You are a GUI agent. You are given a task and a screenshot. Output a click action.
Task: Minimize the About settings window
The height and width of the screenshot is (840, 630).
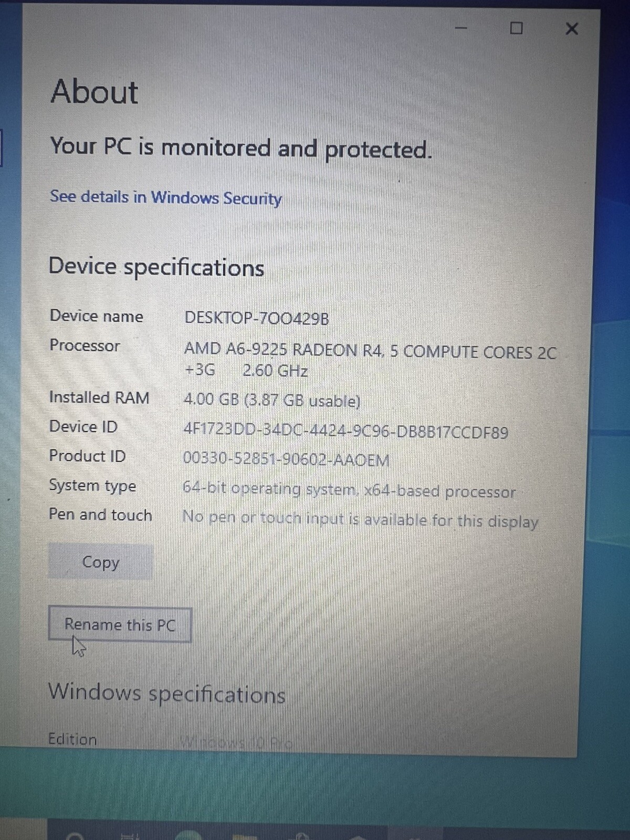tap(461, 28)
